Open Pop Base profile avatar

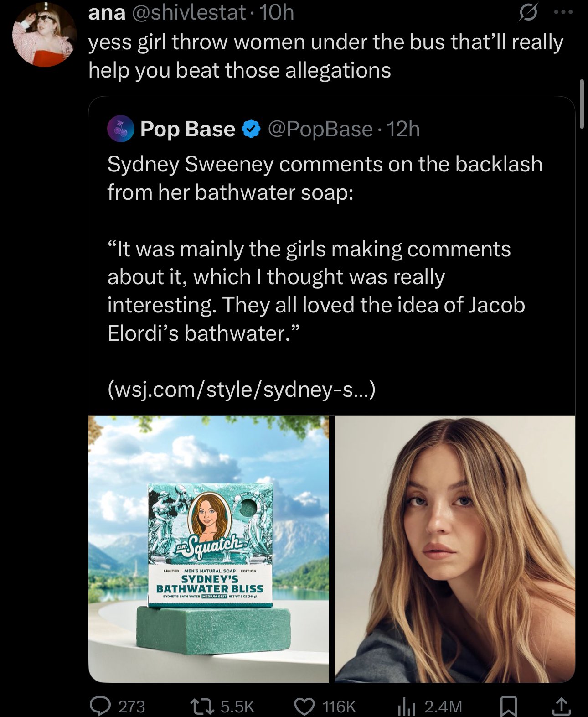click(x=121, y=129)
